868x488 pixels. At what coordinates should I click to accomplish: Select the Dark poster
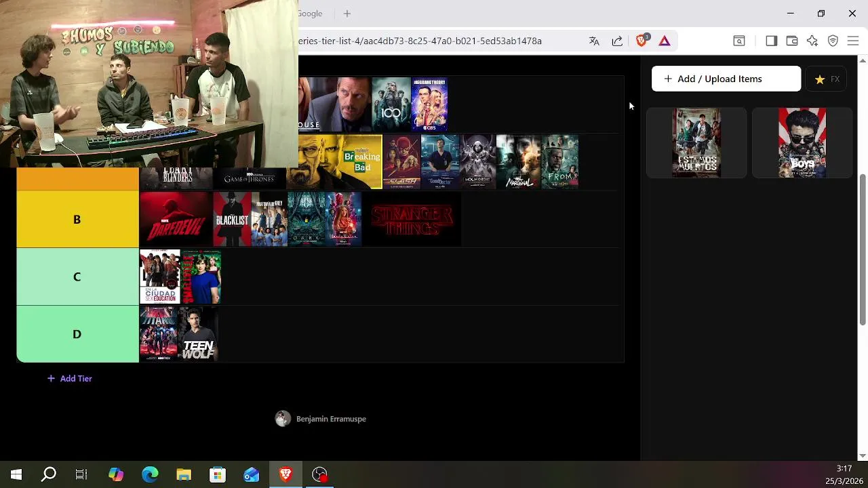click(307, 220)
